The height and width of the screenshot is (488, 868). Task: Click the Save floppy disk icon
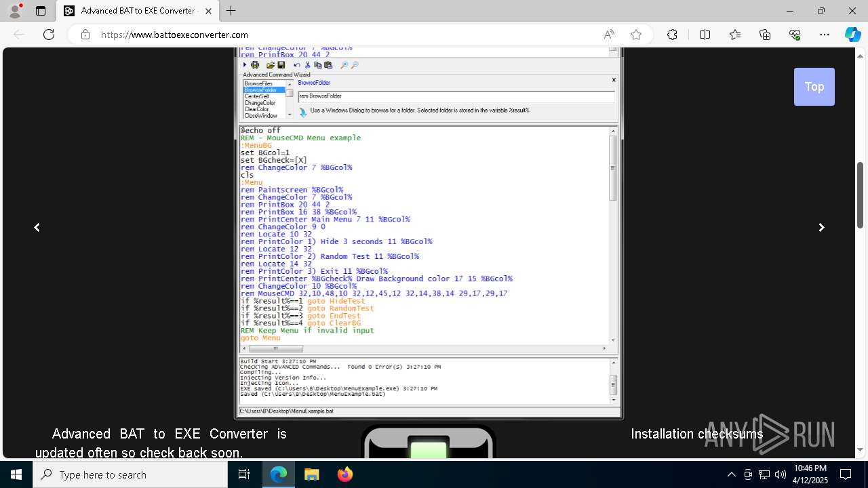(281, 65)
